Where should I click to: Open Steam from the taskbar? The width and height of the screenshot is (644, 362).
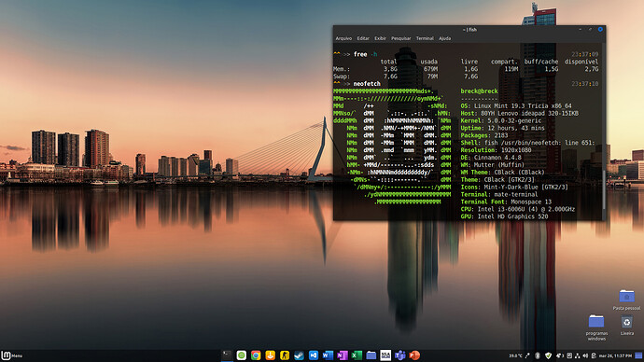pyautogui.click(x=299, y=355)
